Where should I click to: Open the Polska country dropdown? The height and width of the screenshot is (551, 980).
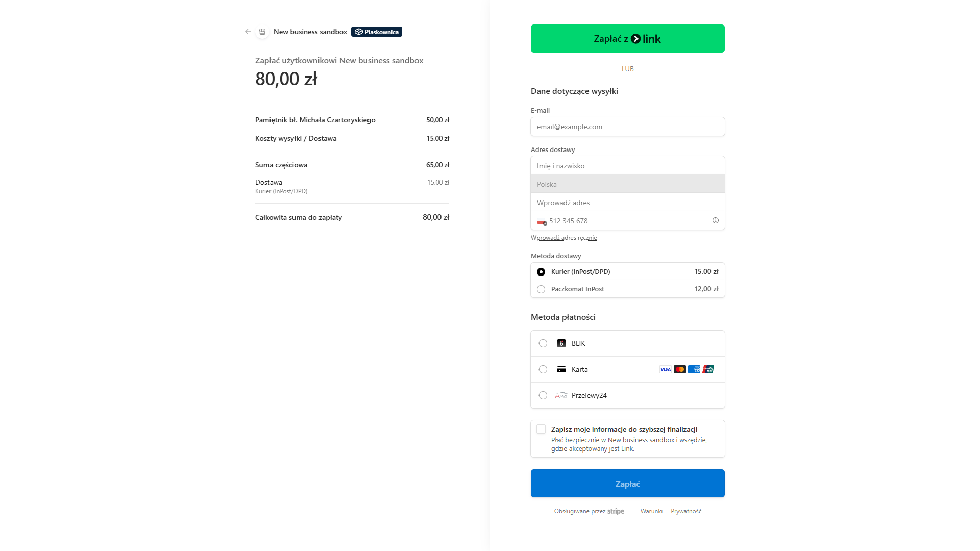point(627,184)
